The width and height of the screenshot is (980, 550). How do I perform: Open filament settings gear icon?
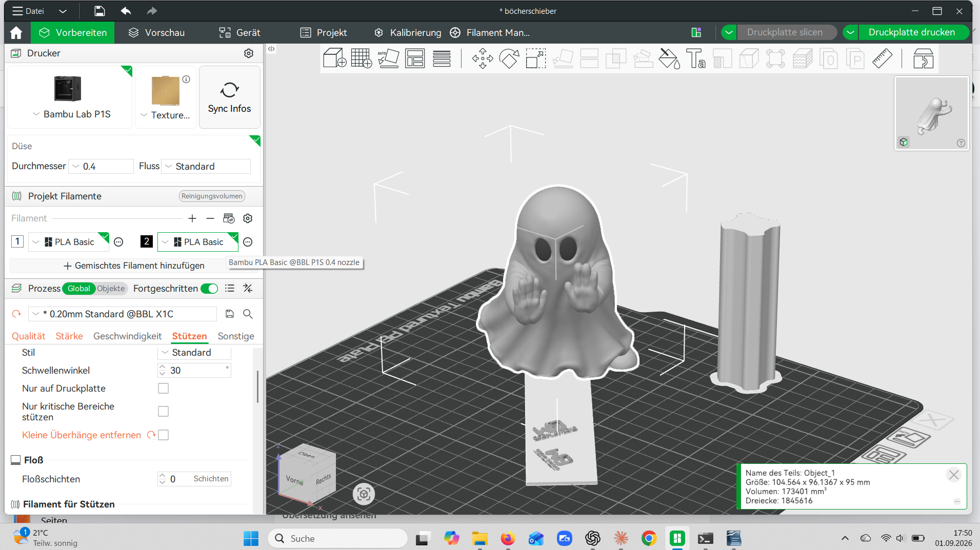248,218
